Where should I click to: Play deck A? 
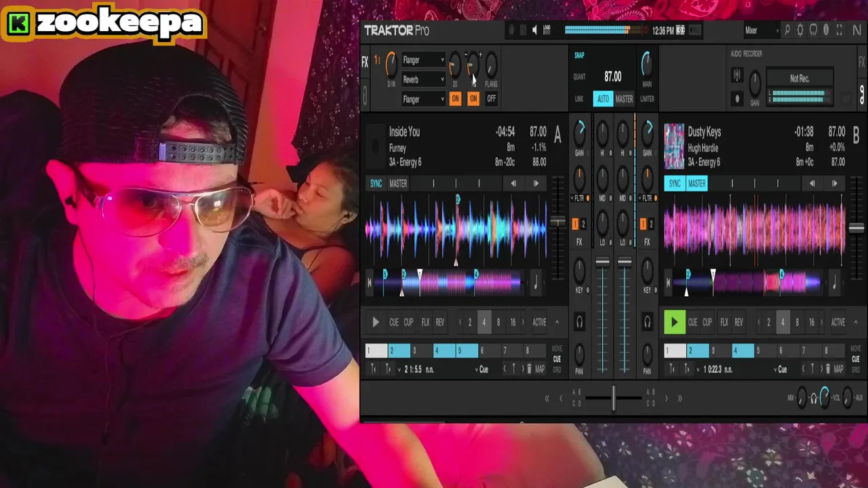coord(376,323)
